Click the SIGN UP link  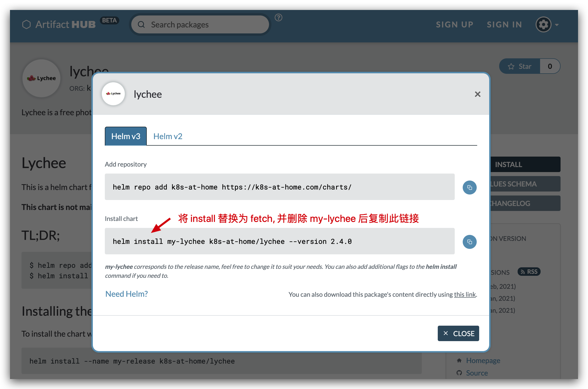454,24
